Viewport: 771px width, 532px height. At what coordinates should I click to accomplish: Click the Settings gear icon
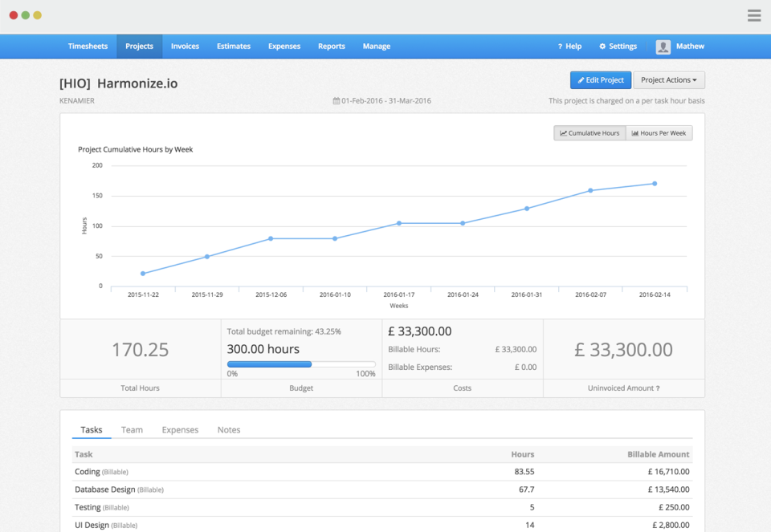click(x=602, y=46)
